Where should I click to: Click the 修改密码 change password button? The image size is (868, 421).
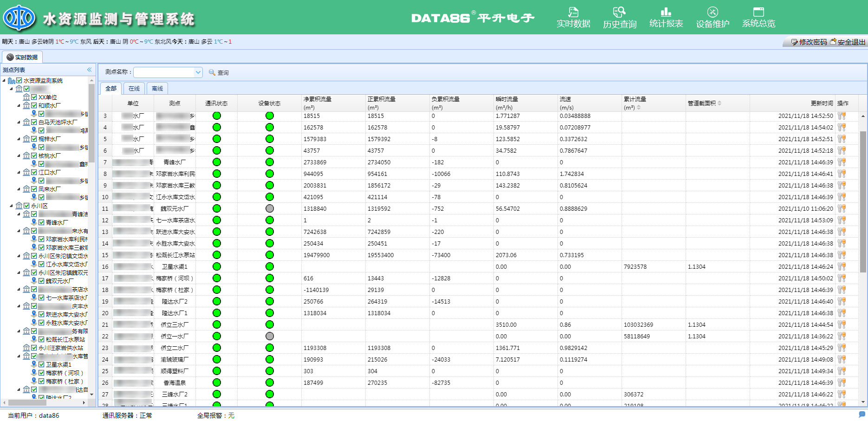tap(809, 42)
